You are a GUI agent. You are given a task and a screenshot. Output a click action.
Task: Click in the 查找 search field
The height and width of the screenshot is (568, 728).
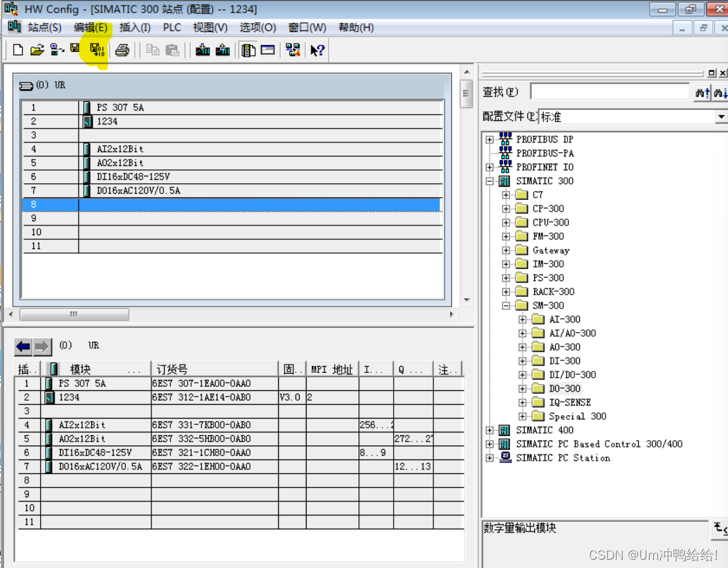610,92
